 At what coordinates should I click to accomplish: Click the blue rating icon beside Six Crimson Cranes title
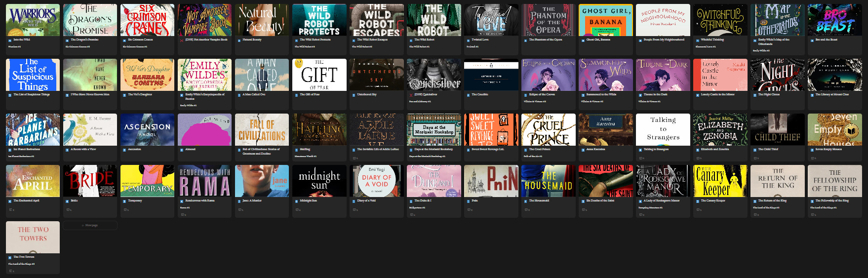coord(124,40)
